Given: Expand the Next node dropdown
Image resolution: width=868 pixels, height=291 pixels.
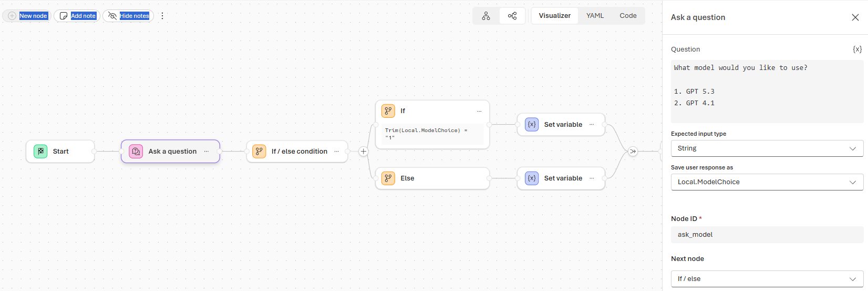Looking at the screenshot, I should pos(767,279).
